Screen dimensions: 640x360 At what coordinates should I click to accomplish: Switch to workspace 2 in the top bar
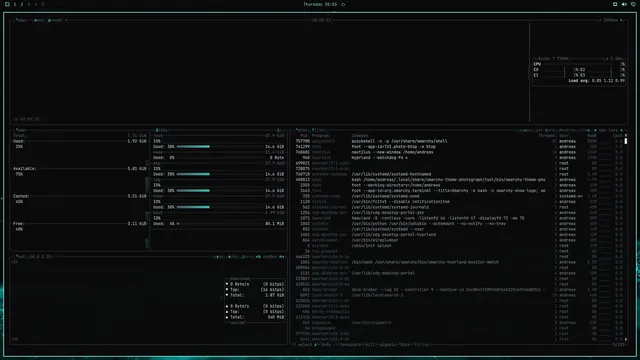[22, 4]
